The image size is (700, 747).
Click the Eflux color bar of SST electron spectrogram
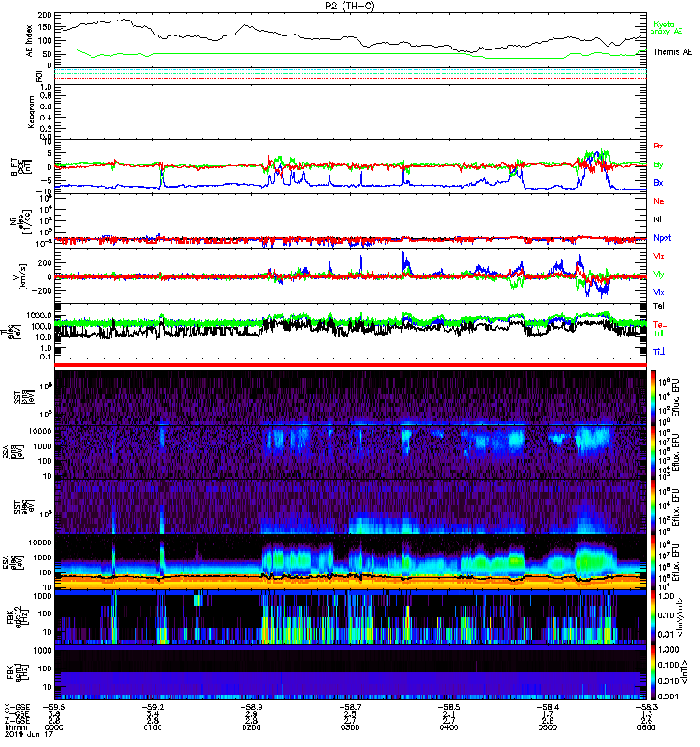(653, 507)
